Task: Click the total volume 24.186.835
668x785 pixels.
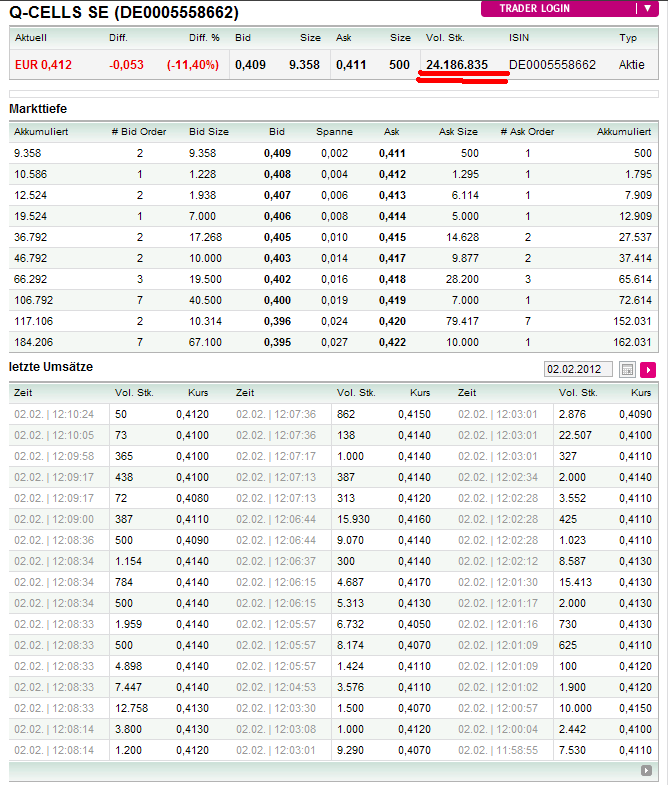Action: tap(457, 65)
